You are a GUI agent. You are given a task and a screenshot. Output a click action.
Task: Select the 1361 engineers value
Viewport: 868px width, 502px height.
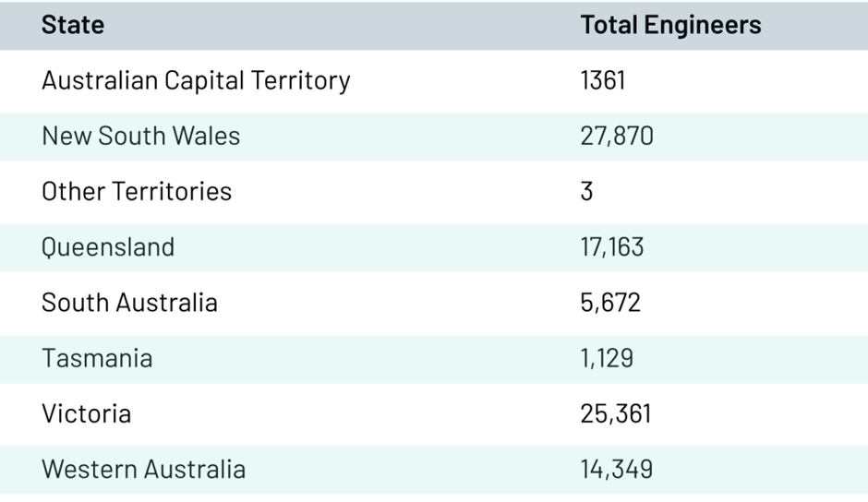[603, 80]
